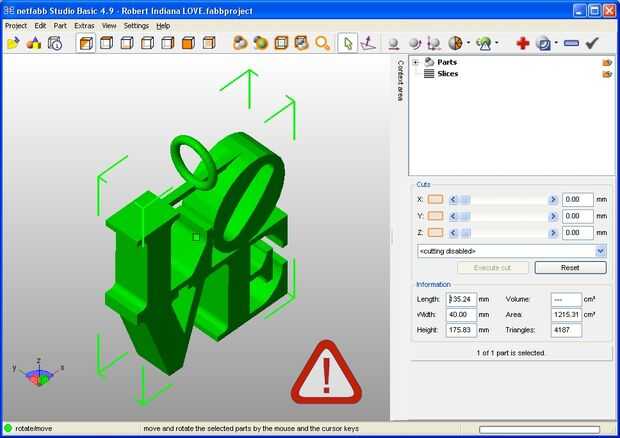Screen dimensions: 620x438
Task: Expand the Parts tree node
Action: coord(416,62)
